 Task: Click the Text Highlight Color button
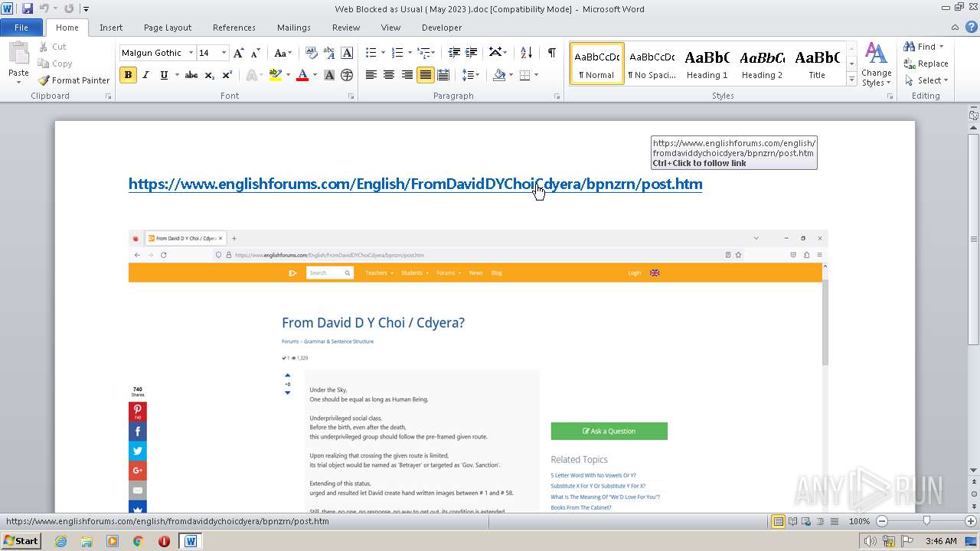[x=276, y=75]
